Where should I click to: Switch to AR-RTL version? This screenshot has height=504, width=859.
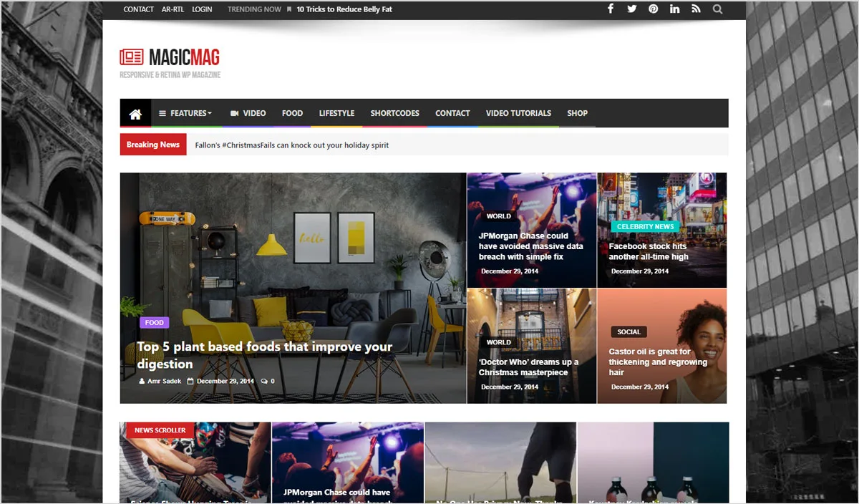pyautogui.click(x=173, y=9)
